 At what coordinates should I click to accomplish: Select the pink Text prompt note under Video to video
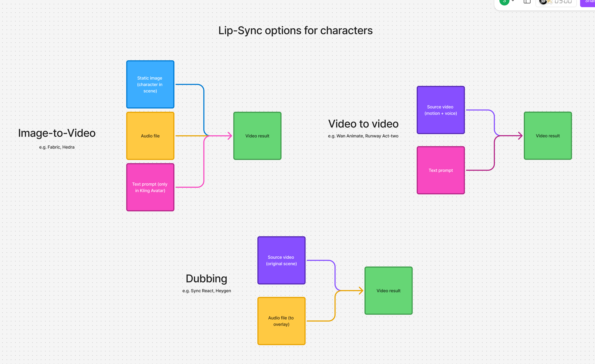click(440, 170)
